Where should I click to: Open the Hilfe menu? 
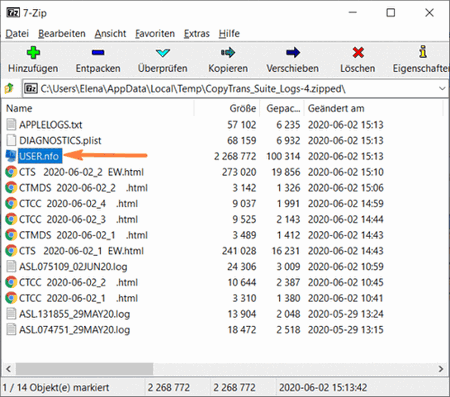pos(229,34)
